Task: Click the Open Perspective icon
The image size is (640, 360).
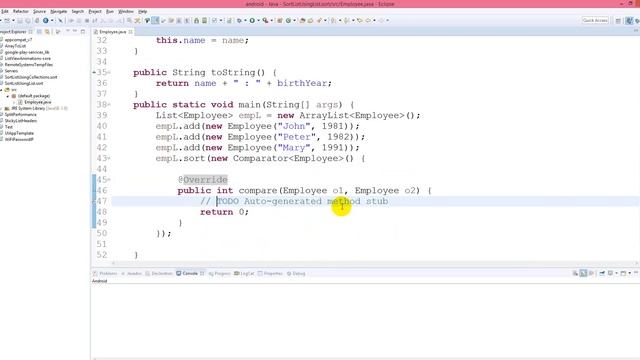Action: coord(618,20)
